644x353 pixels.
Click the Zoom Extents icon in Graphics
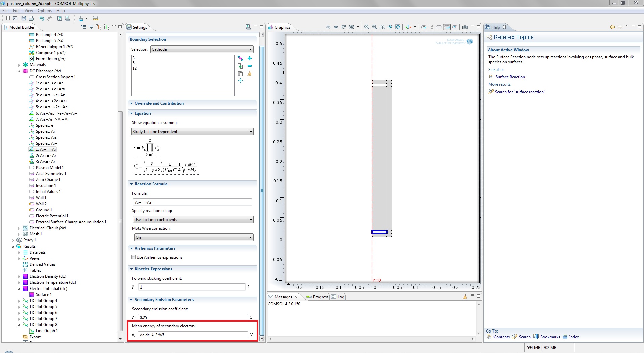click(398, 27)
